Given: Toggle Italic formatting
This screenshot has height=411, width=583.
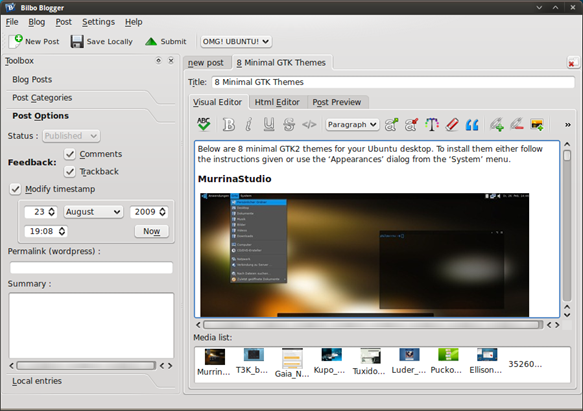Looking at the screenshot, I should click(x=249, y=125).
